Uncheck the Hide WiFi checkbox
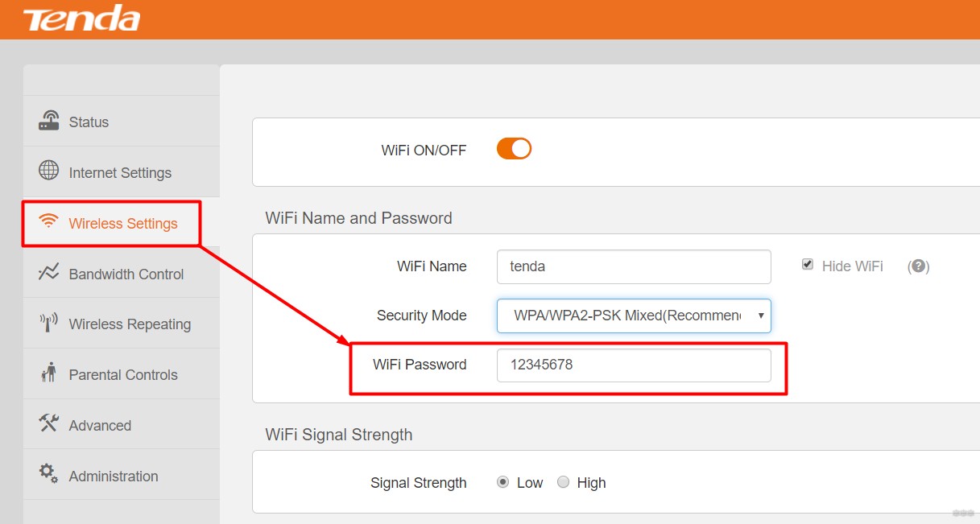 tap(808, 264)
